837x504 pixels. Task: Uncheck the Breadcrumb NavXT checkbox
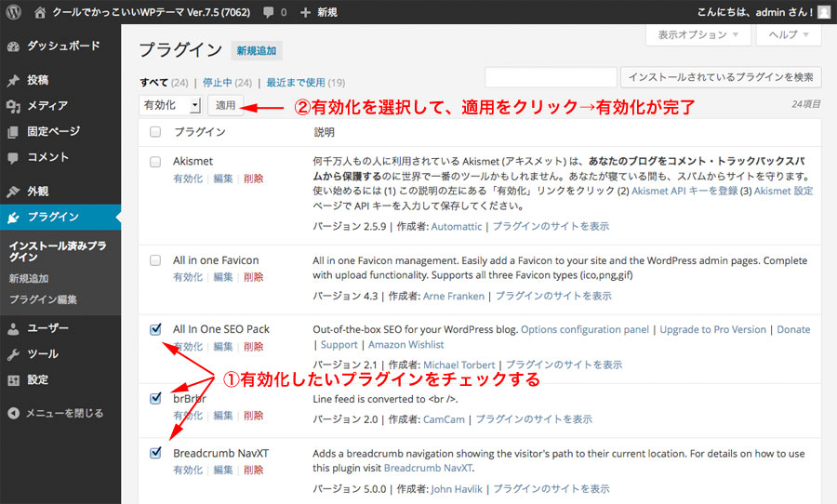coord(155,453)
